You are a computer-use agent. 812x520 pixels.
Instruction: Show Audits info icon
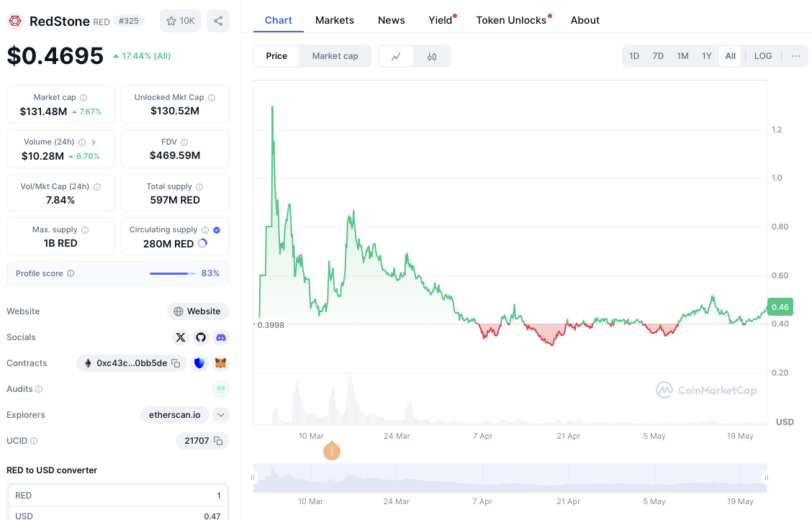[x=39, y=389]
